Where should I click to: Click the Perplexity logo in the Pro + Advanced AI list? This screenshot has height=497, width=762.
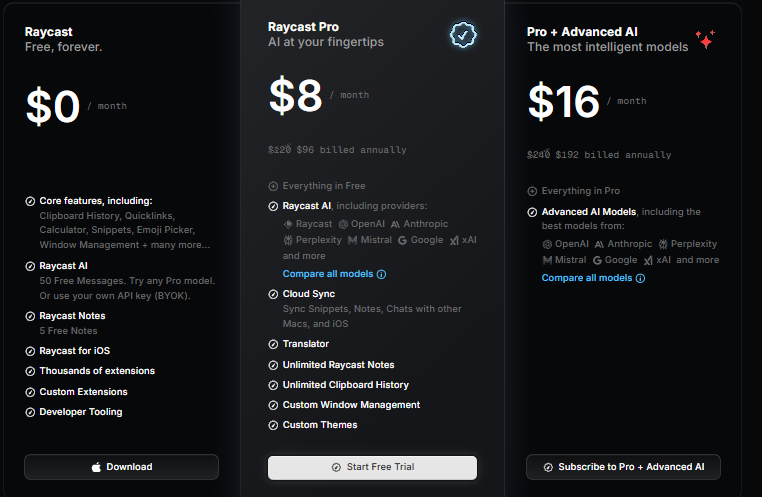(663, 244)
